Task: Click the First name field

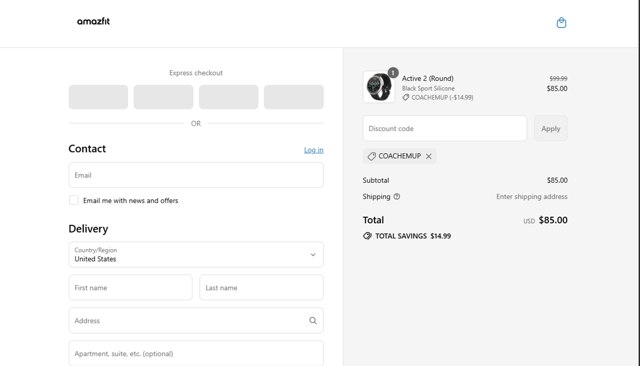Action: click(131, 288)
